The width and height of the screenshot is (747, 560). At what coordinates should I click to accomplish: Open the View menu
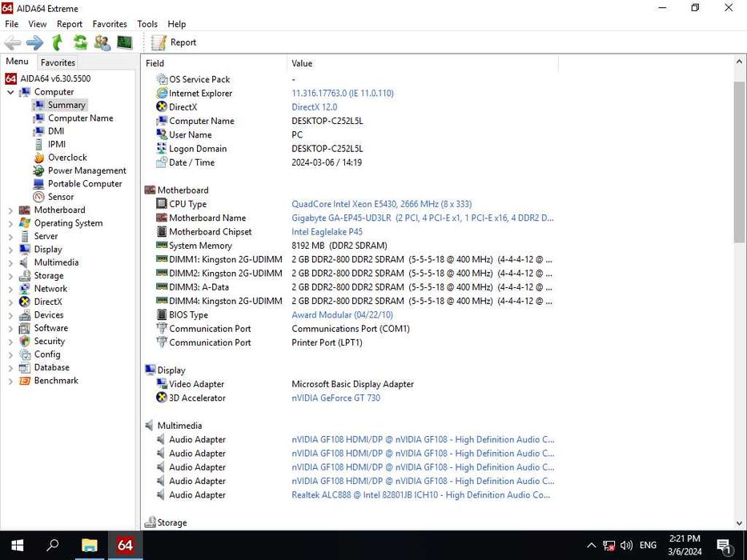click(37, 24)
